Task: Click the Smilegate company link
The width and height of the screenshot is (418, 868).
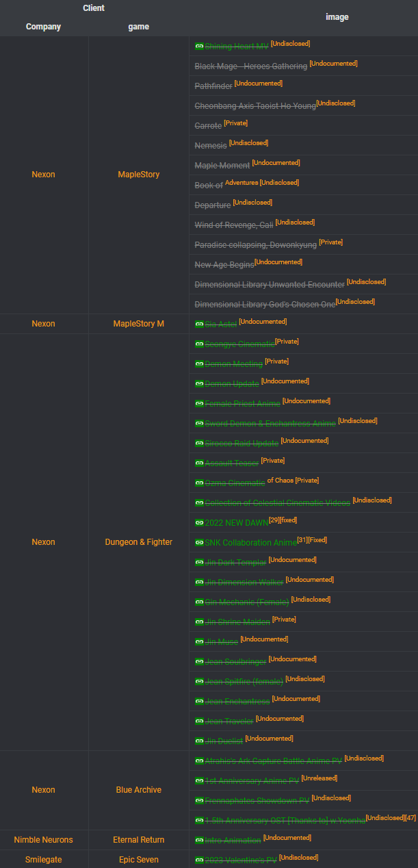Action: pos(43,860)
